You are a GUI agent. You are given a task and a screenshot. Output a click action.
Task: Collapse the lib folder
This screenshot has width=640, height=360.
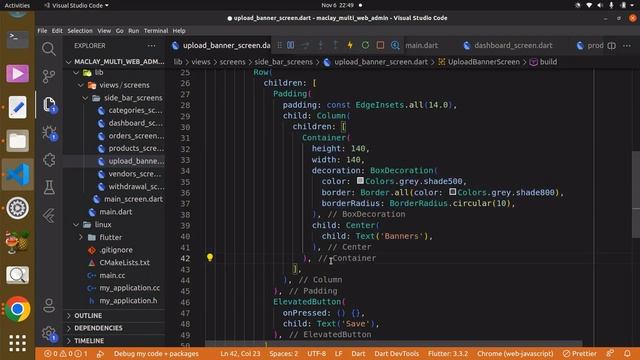[x=76, y=73]
